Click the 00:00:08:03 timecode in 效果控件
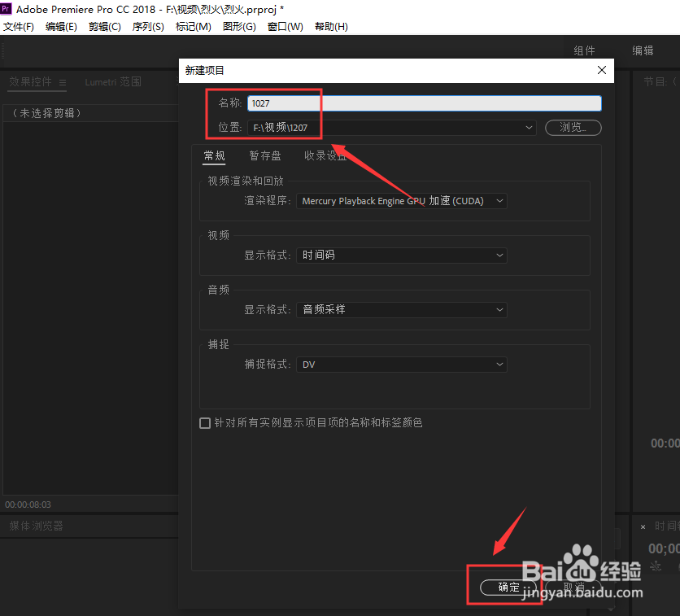680x616 pixels. tap(28, 505)
